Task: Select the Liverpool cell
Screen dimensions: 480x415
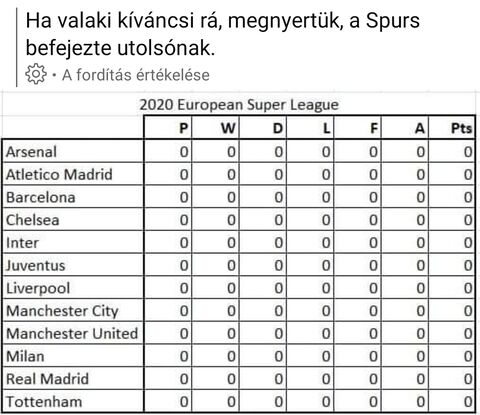Action: coord(73,288)
